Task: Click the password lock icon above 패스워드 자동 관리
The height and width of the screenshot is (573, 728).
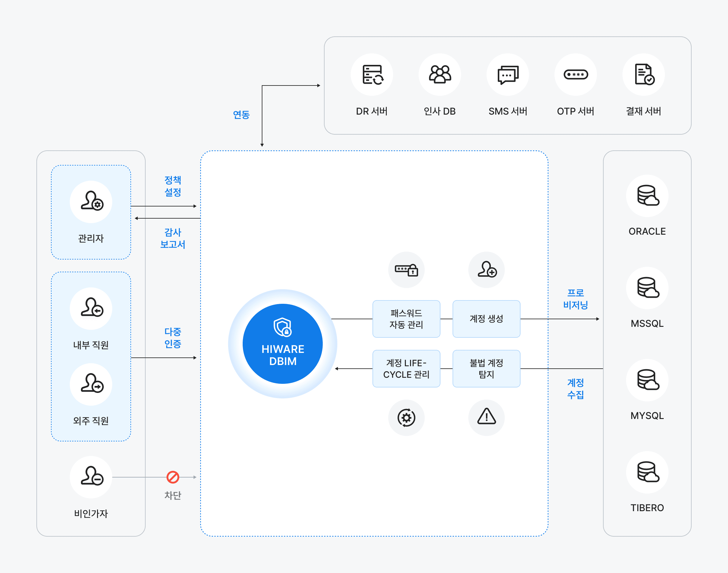Action: click(406, 270)
